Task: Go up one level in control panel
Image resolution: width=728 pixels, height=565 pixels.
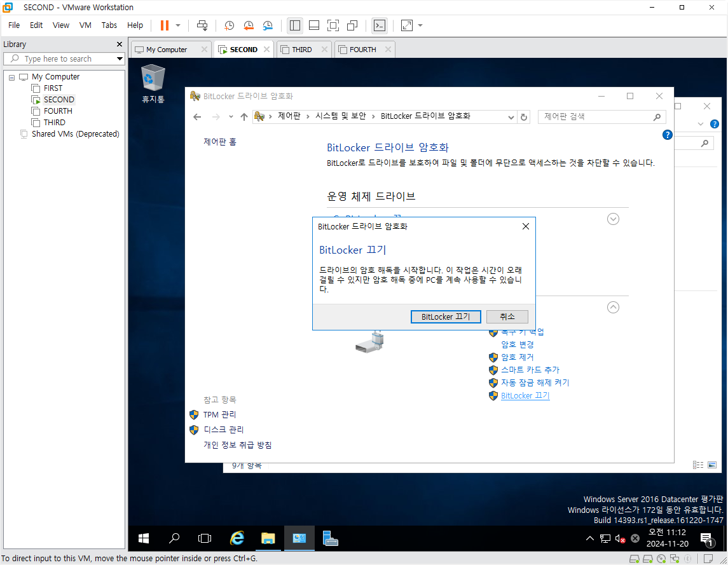Action: coord(244,117)
